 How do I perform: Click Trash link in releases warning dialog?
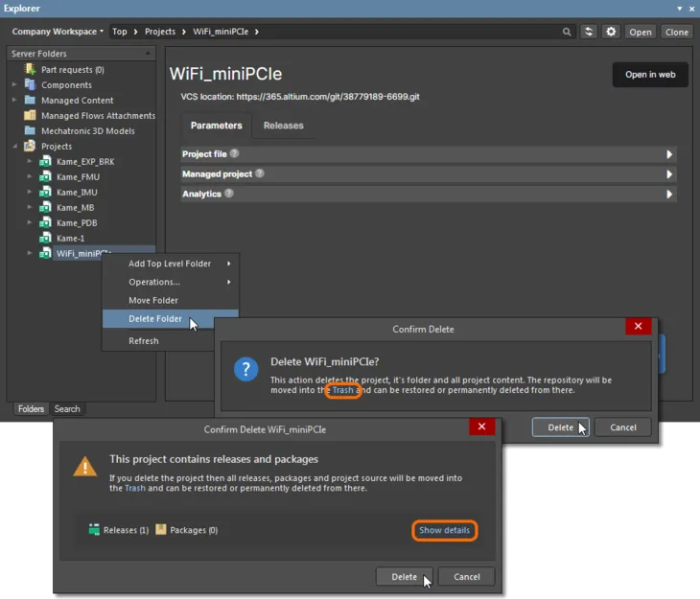135,488
